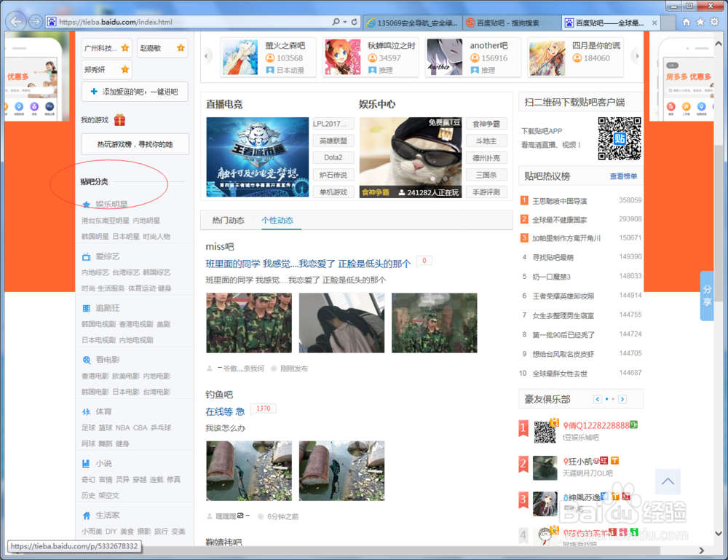Click the carousel right arrow of recommended bars
The width and height of the screenshot is (728, 560).
(637, 56)
